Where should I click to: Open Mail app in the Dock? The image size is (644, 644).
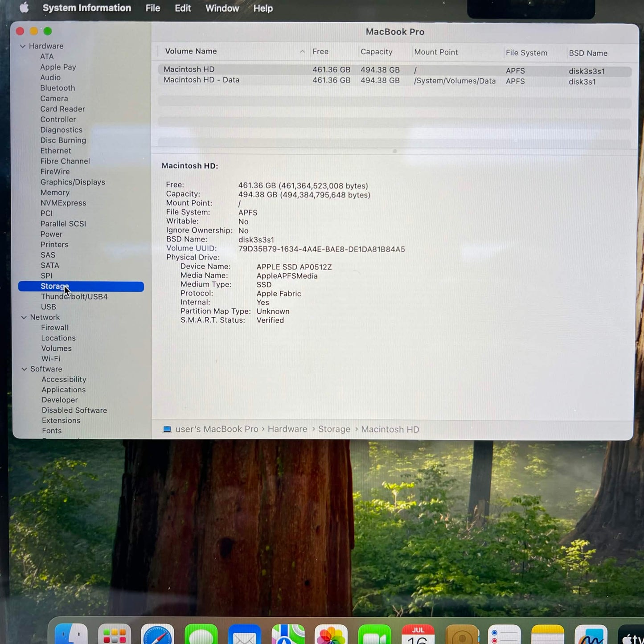coord(245,634)
